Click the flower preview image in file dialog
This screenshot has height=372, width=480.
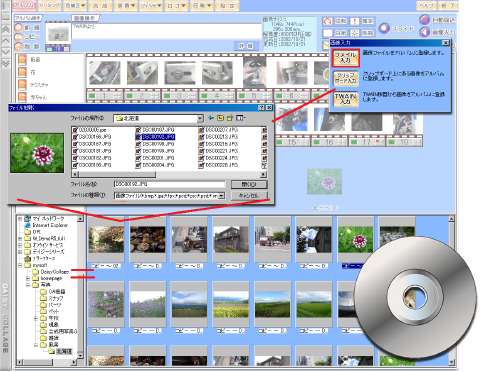(37, 153)
